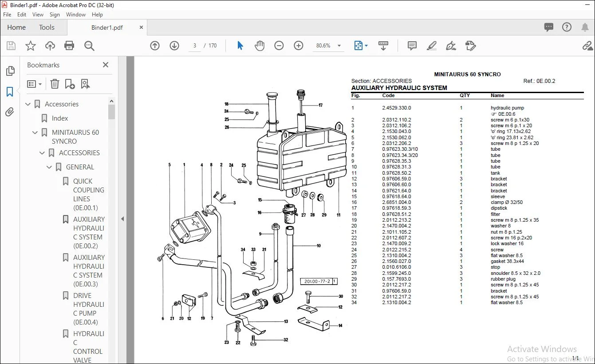Zoom out with the minus button
This screenshot has height=364, width=595.
point(279,46)
